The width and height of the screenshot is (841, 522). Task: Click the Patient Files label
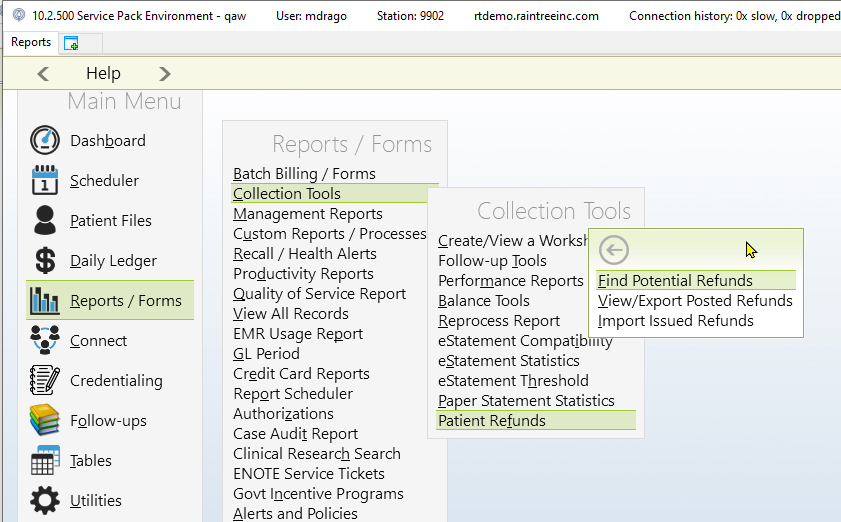click(x=110, y=220)
